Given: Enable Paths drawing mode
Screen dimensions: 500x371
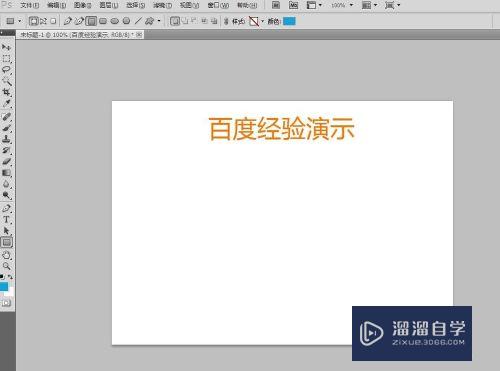Looking at the screenshot, I should click(43, 21).
